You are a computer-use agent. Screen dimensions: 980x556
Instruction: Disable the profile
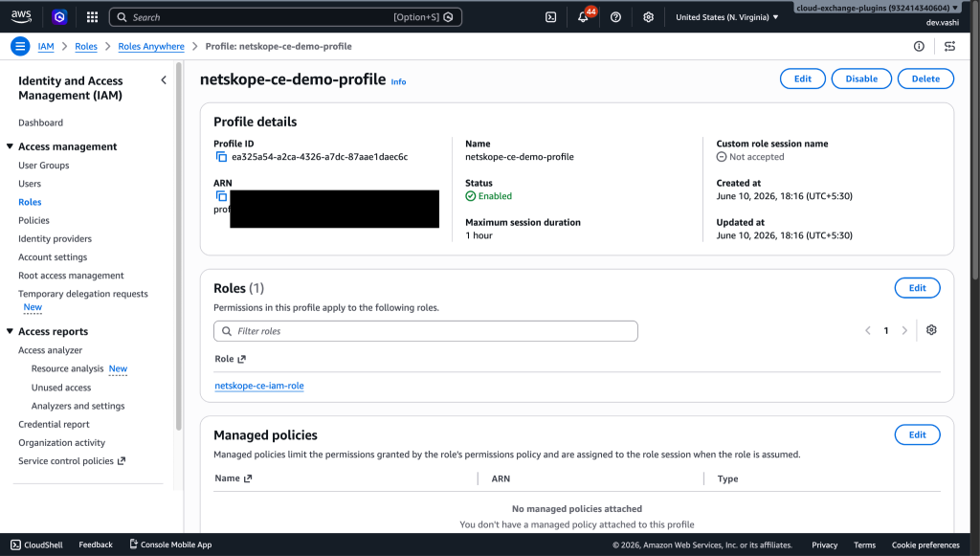(861, 78)
